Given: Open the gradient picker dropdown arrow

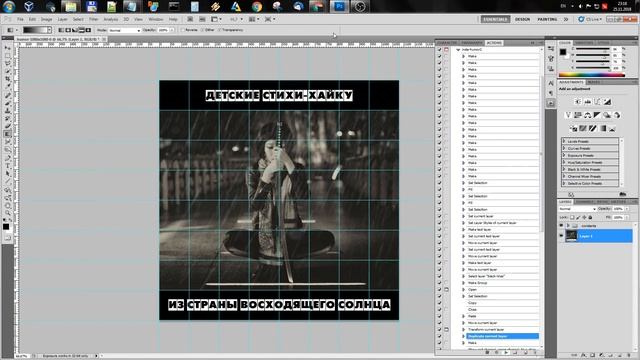Looking at the screenshot, I should click(49, 30).
